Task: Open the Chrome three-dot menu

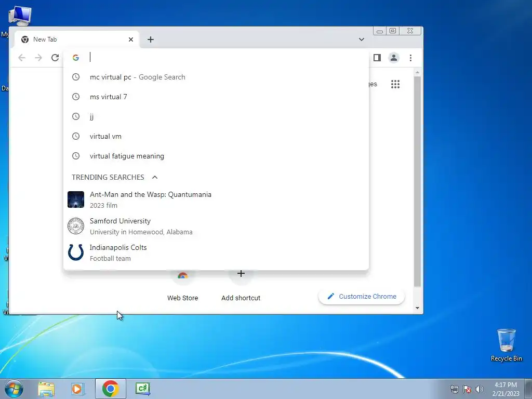Action: (410, 58)
